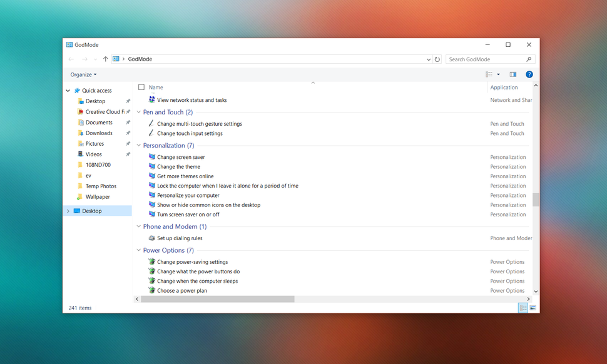Open Change power-saving settings
This screenshot has width=607, height=364.
click(192, 261)
